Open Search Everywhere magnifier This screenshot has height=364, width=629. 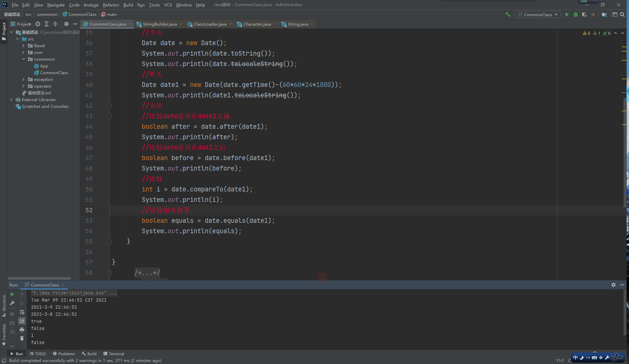pyautogui.click(x=622, y=14)
